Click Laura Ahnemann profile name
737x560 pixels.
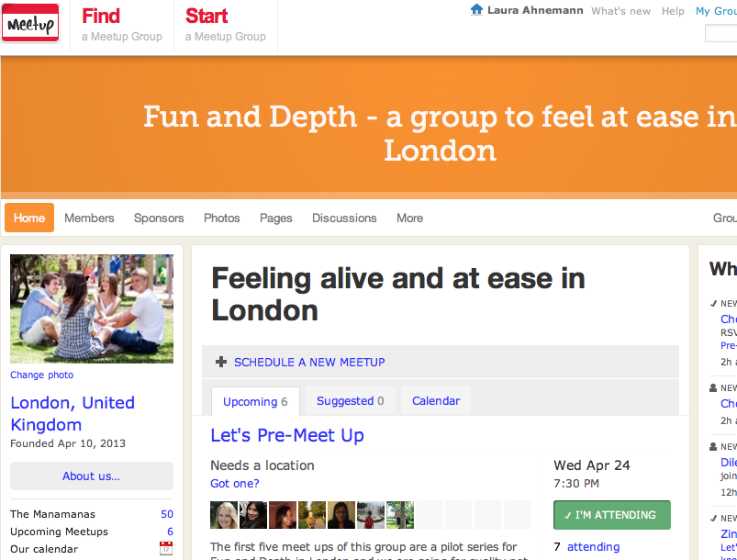tap(535, 10)
